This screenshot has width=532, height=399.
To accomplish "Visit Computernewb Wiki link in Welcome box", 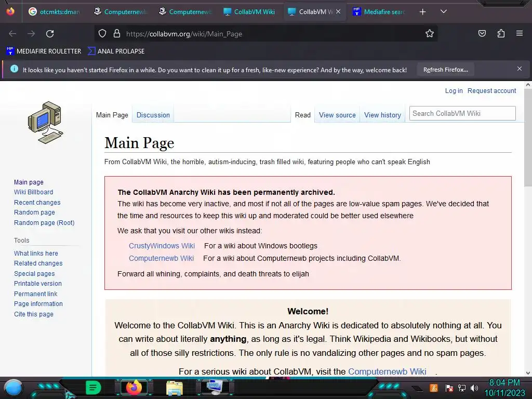I will coord(387,371).
